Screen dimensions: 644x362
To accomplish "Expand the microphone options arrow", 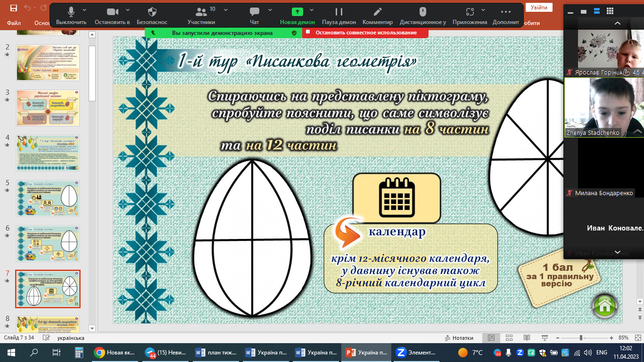I will 84,9.
